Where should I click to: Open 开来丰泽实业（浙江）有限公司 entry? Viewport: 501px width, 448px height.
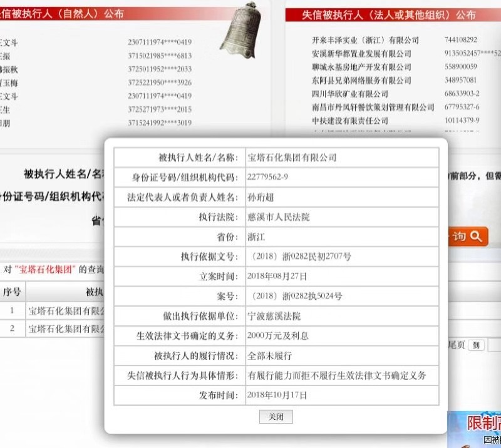pos(365,40)
